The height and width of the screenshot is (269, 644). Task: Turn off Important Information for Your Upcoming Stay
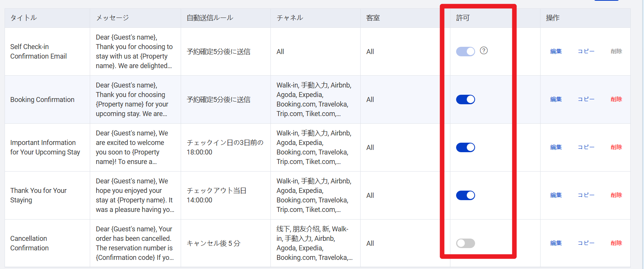pos(466,147)
